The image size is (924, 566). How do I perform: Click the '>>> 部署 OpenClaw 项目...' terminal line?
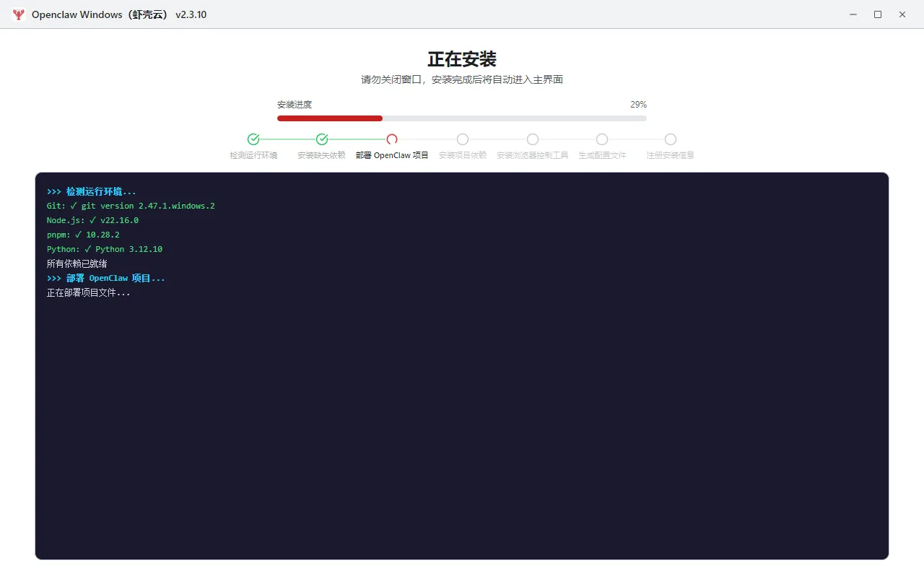click(106, 278)
